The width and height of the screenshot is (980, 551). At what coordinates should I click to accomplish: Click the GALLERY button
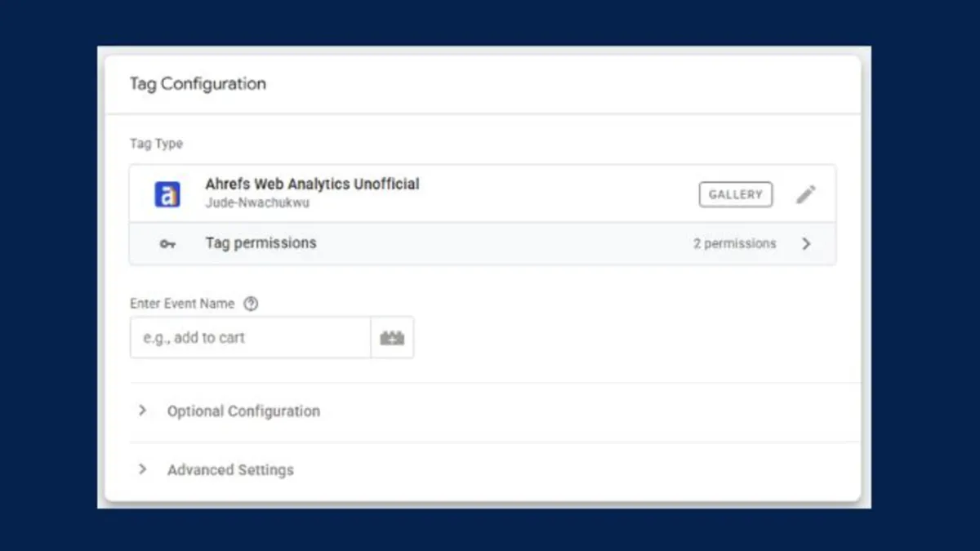(x=735, y=193)
